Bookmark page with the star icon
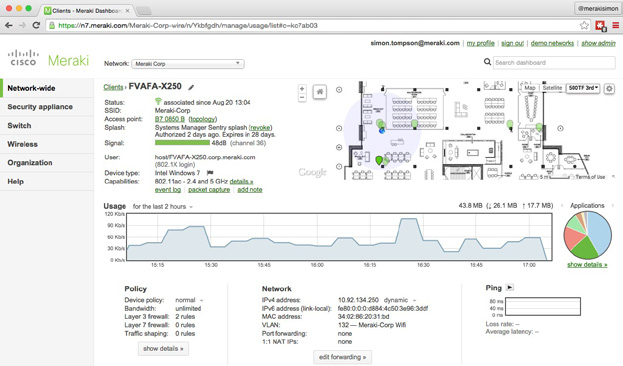Image resolution: width=623 pixels, height=366 pixels. (x=584, y=25)
